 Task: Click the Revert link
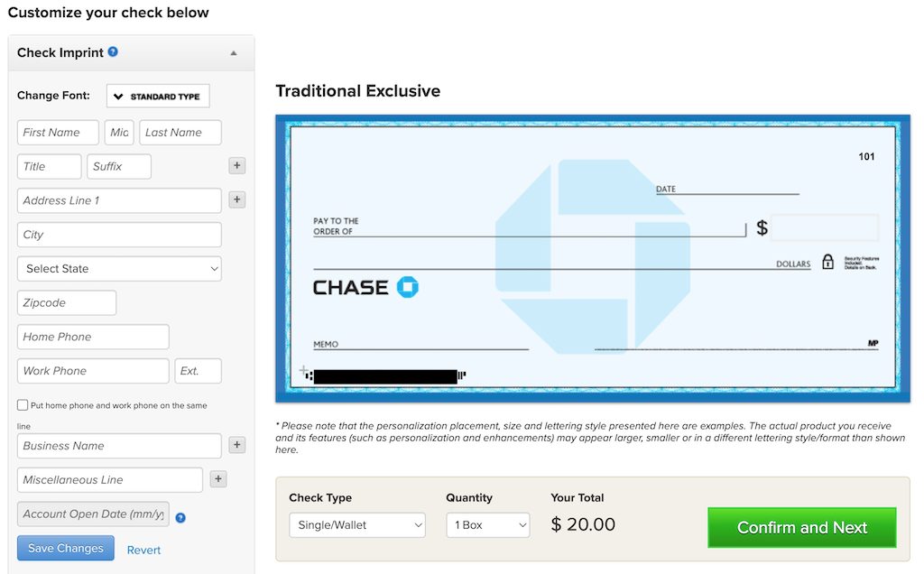(143, 550)
